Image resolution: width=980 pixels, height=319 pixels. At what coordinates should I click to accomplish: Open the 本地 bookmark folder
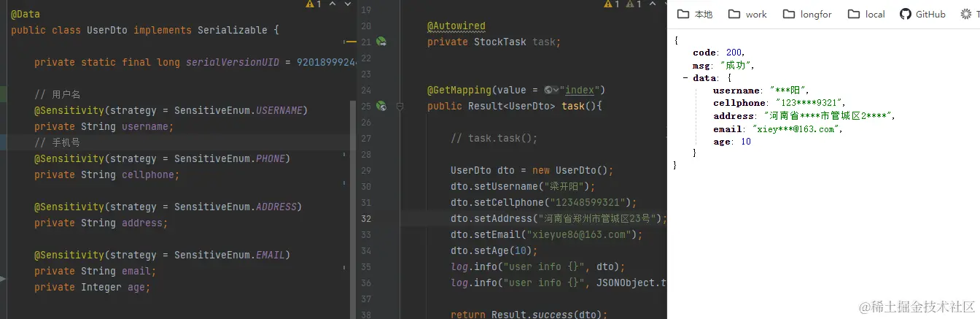tap(694, 14)
